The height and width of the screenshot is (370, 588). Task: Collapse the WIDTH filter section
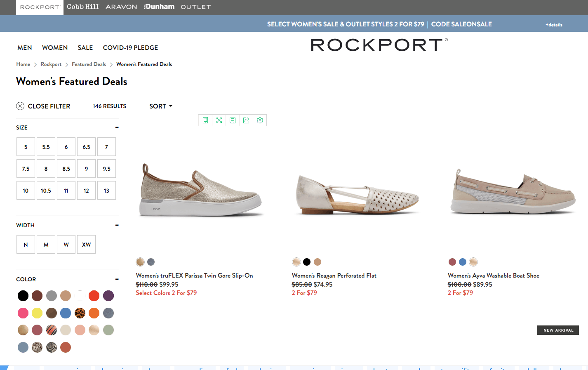(x=117, y=225)
